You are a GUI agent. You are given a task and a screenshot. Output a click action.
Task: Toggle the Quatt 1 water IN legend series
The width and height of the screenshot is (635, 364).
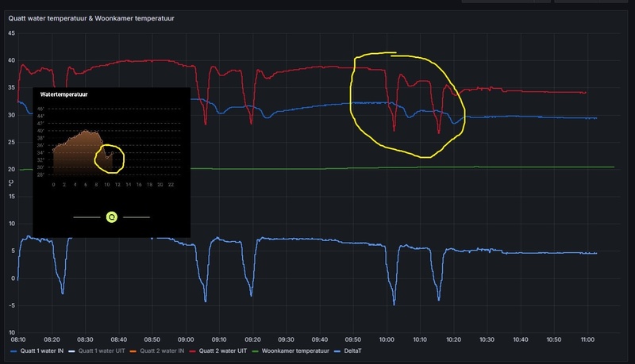[42, 351]
